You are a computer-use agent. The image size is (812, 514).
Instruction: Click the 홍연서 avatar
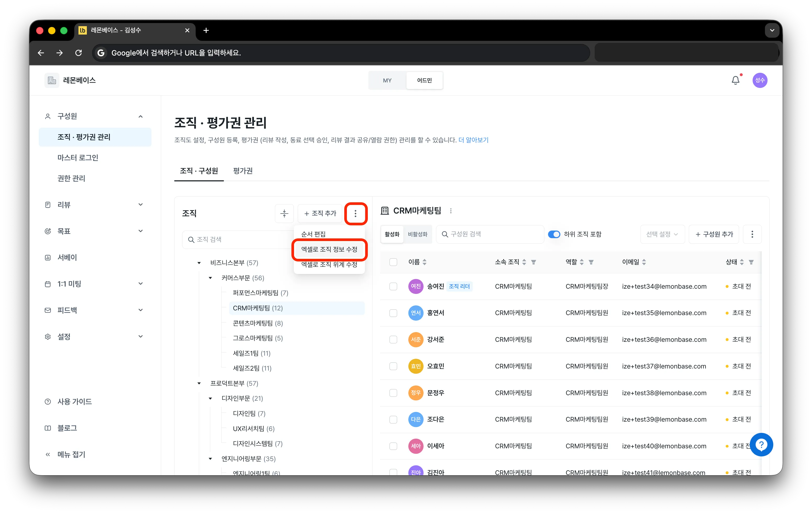(x=416, y=313)
